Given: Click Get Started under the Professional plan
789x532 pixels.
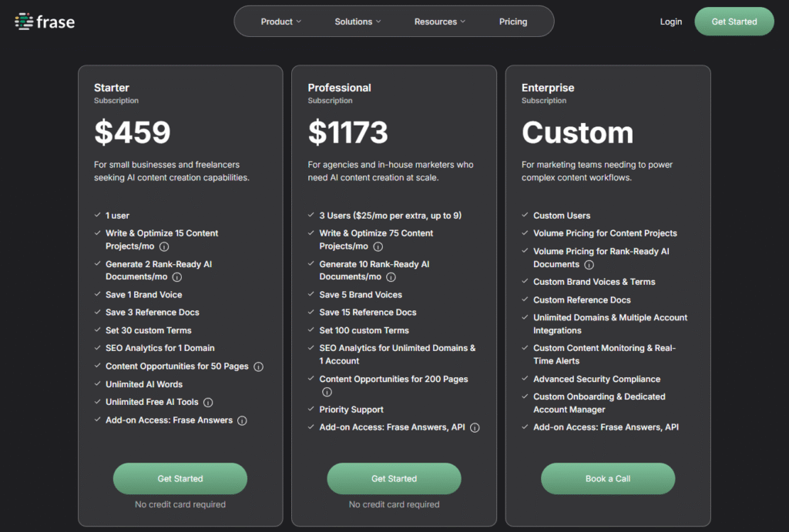Looking at the screenshot, I should coord(394,479).
